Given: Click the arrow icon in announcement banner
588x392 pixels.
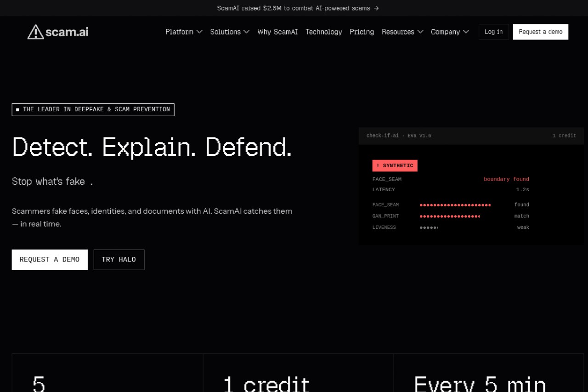Looking at the screenshot, I should pyautogui.click(x=376, y=8).
